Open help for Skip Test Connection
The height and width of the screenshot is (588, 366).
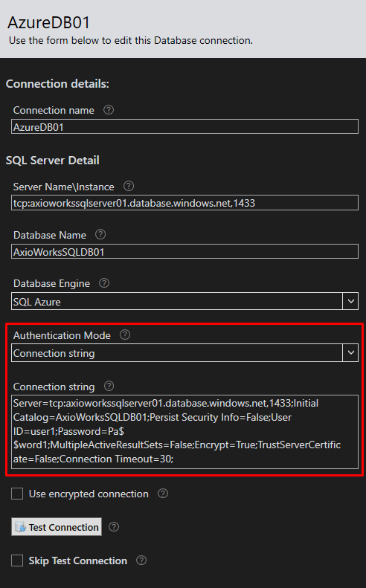(x=141, y=560)
